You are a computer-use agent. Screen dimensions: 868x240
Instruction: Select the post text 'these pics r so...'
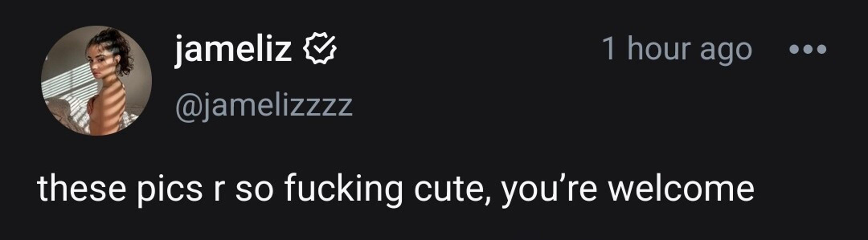click(396, 190)
